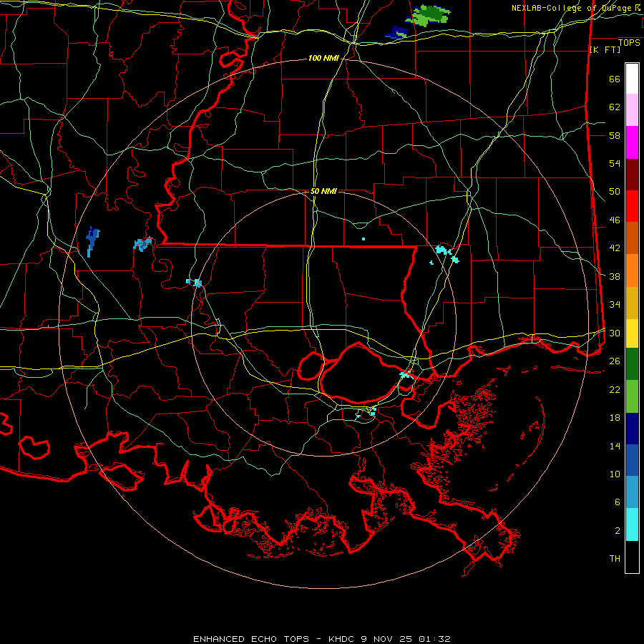Click the '30' legend value
Screen dimensions: 644x644
point(615,333)
